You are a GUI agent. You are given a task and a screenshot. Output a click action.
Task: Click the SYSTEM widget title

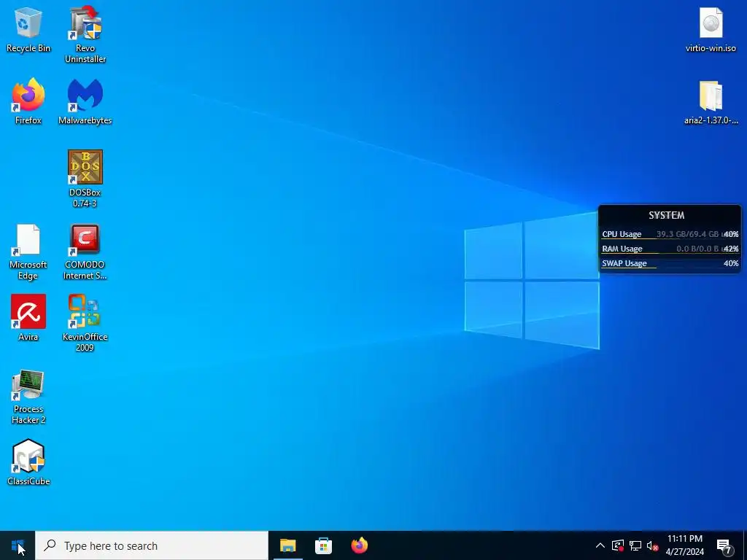(x=667, y=215)
